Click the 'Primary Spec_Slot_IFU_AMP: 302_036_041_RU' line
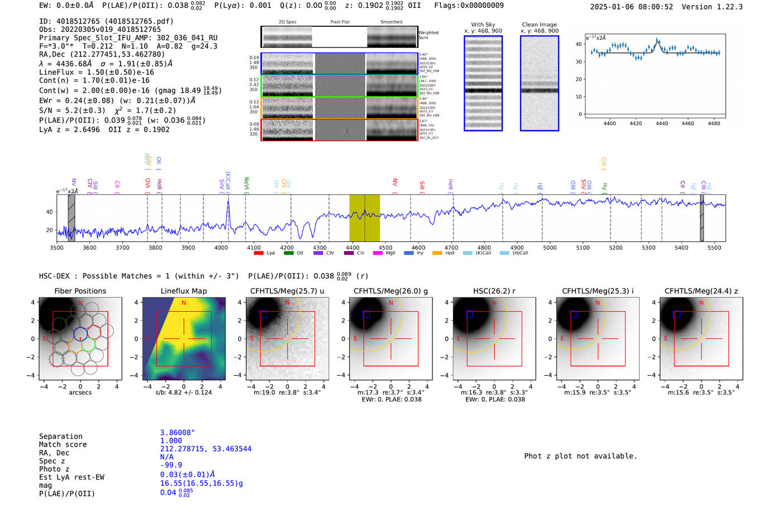This screenshot has width=782, height=532. pyautogui.click(x=128, y=38)
